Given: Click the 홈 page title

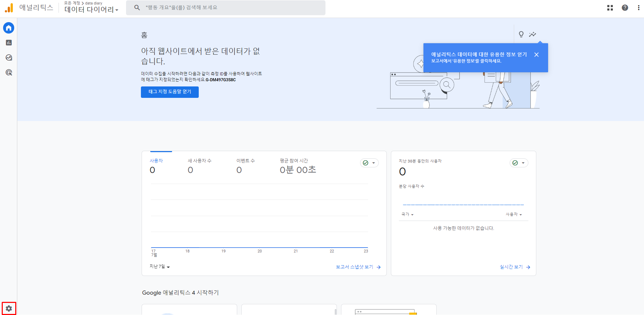Looking at the screenshot, I should (x=144, y=35).
